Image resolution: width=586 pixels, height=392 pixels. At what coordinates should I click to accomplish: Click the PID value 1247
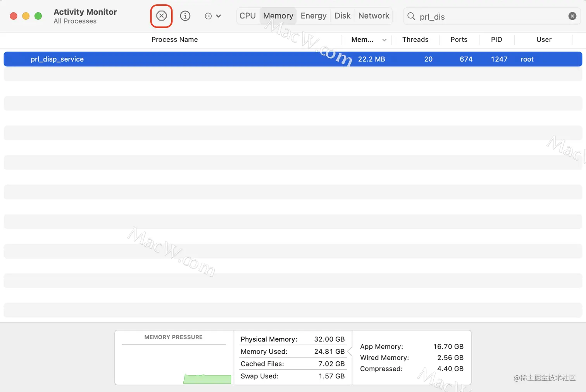point(499,59)
